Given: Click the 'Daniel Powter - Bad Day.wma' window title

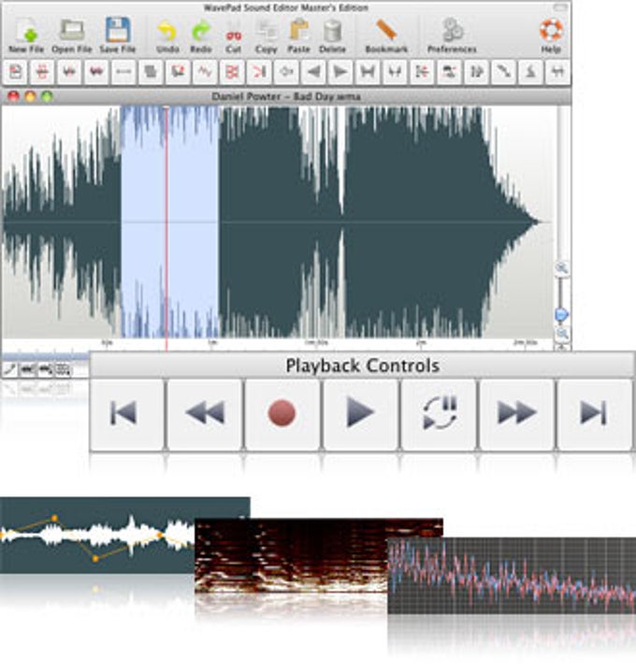Looking at the screenshot, I should [x=286, y=97].
